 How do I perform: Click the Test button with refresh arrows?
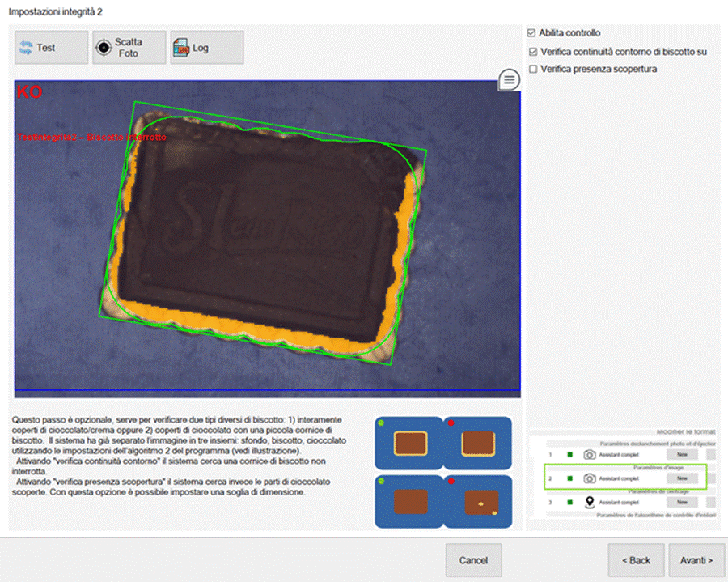click(51, 48)
